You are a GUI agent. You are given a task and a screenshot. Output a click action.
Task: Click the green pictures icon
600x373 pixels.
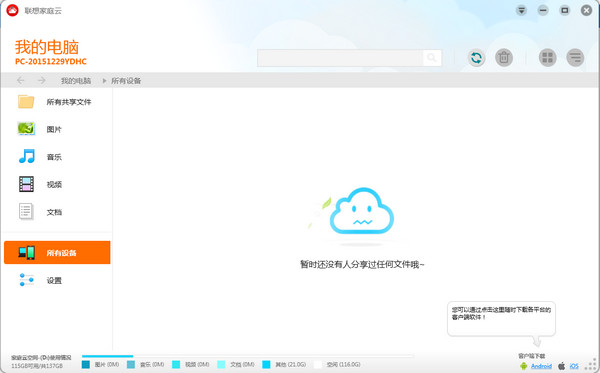coord(26,129)
